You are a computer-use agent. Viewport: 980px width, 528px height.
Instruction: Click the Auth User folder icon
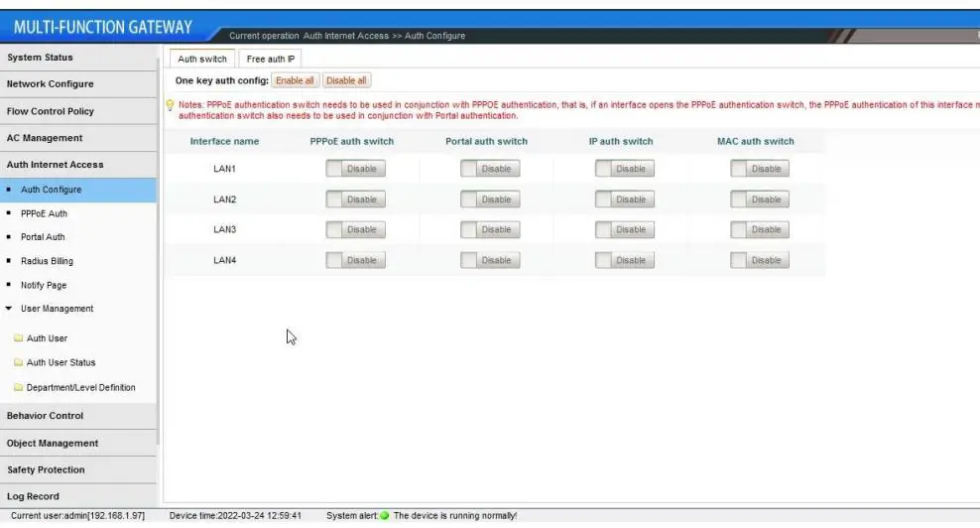click(18, 337)
